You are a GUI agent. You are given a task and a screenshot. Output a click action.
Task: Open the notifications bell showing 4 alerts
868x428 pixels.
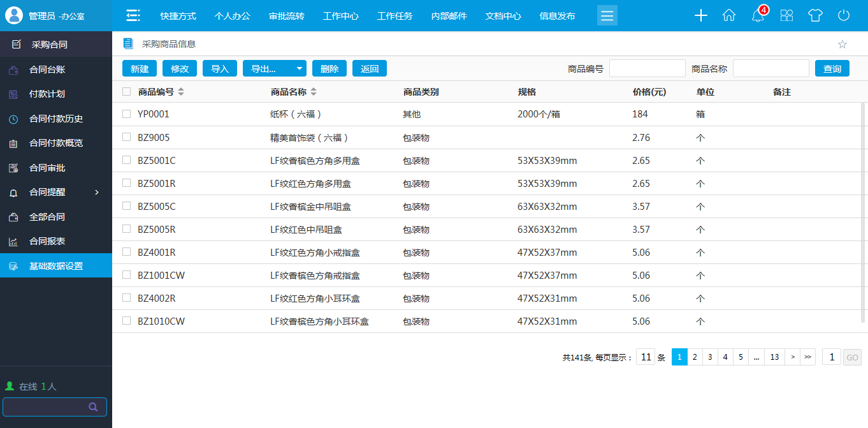tap(757, 17)
